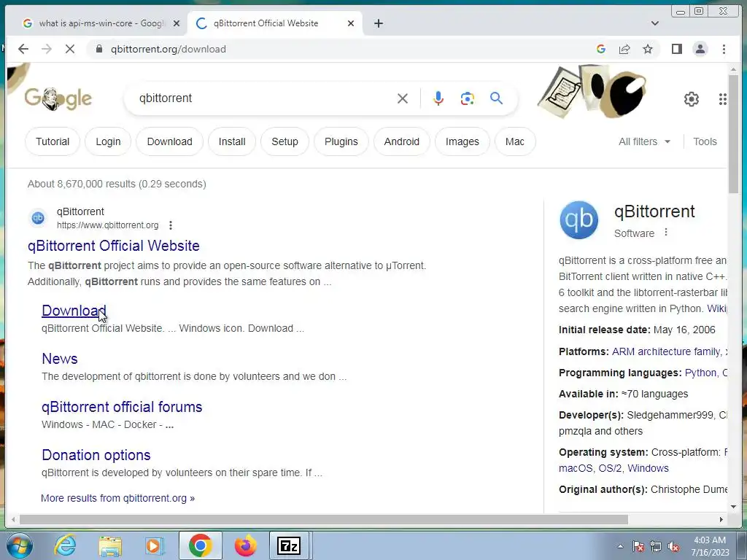The image size is (747, 560).
Task: Open more options next to Software label
Action: [666, 233]
